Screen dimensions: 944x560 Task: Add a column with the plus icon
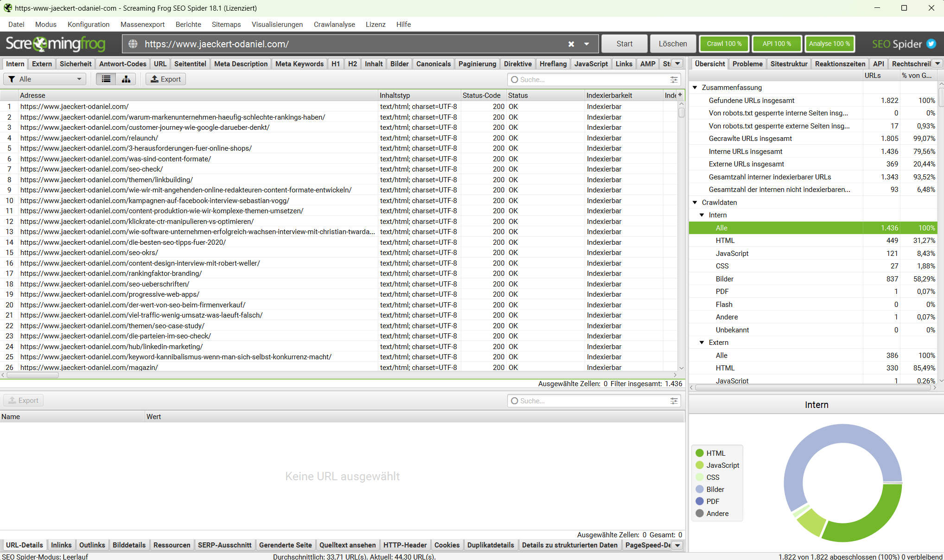[x=680, y=95]
